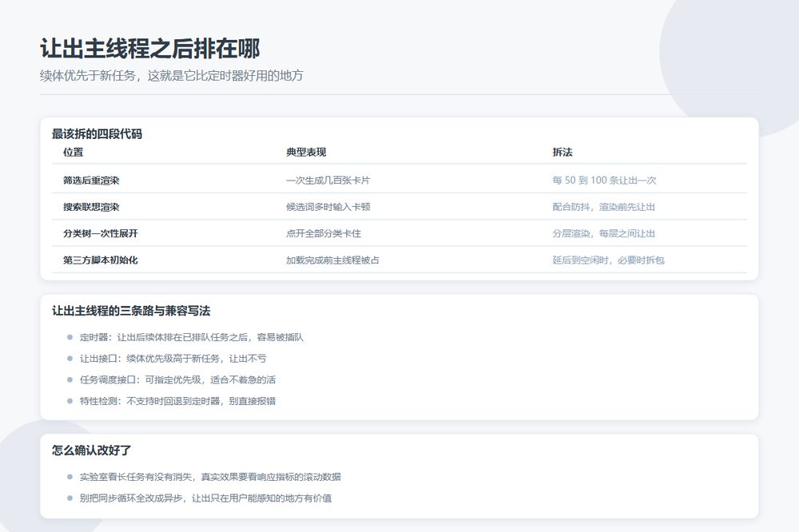Click the cell 延后到空闲时，必要时拆包

608,260
